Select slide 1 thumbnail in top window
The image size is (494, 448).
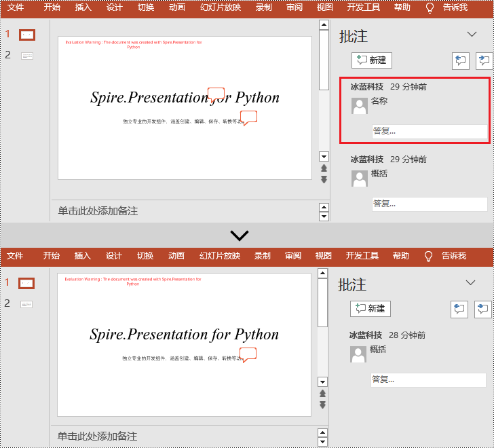point(27,35)
